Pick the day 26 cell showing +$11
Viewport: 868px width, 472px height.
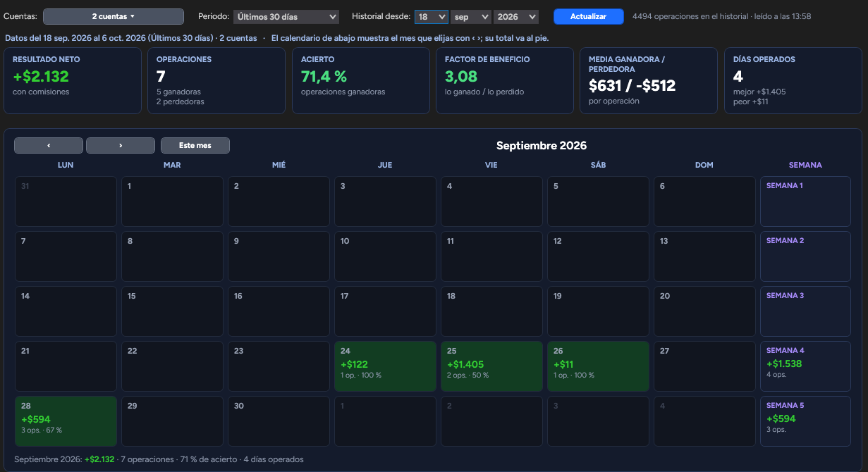tap(599, 366)
